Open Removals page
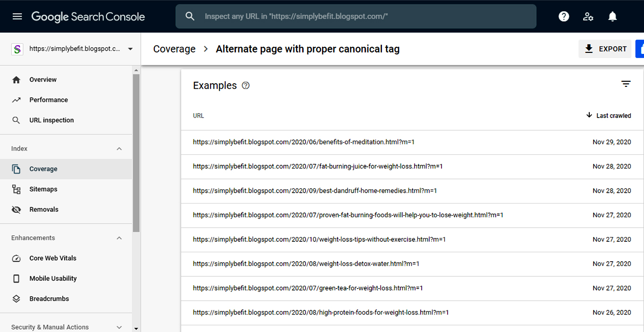This screenshot has width=644, height=332. [x=66, y=210]
